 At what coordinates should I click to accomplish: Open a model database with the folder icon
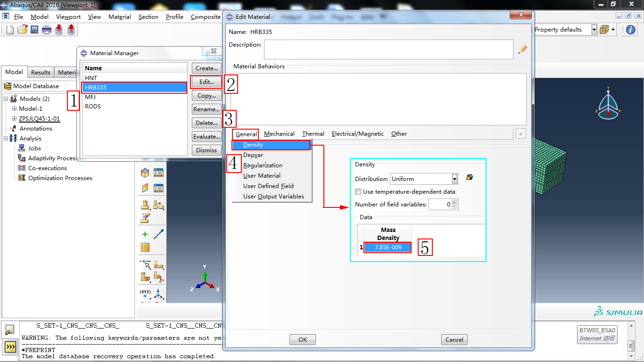click(x=22, y=30)
